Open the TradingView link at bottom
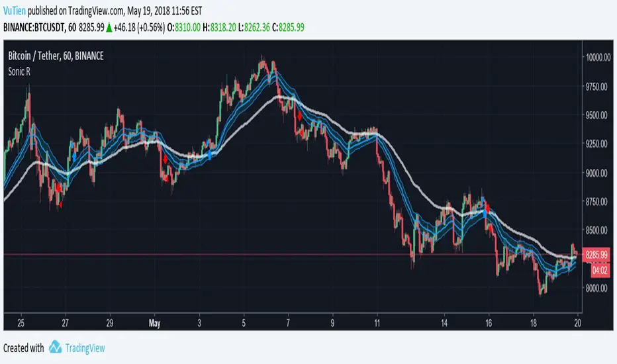Viewport: 617px width, 364px height. [x=85, y=348]
